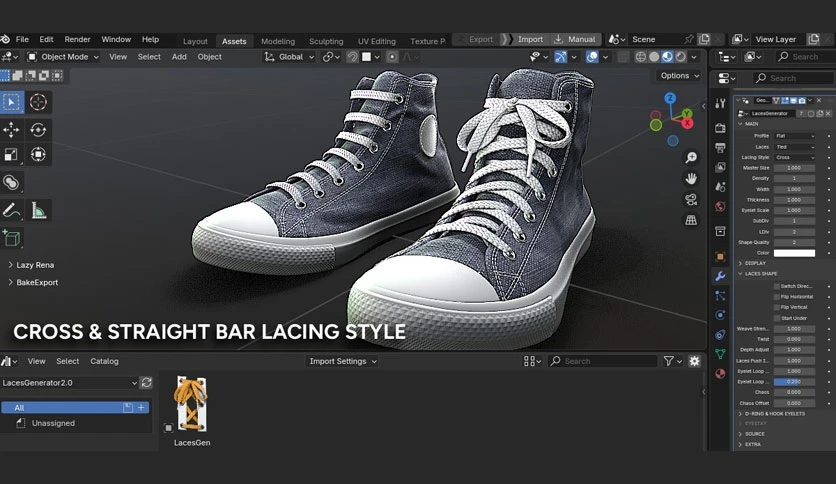Image resolution: width=836 pixels, height=484 pixels.
Task: Click the pan hand icon in viewport
Action: [691, 179]
